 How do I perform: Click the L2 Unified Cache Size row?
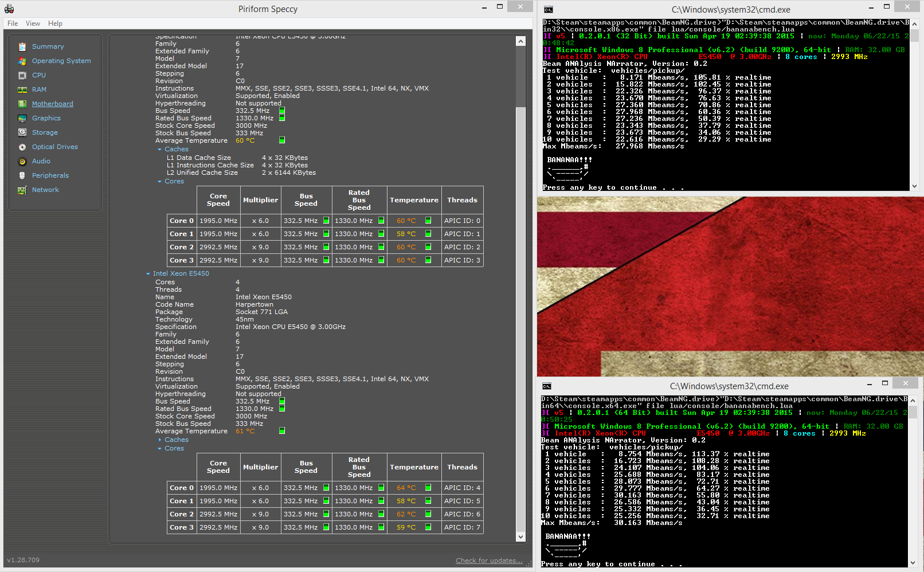(241, 173)
